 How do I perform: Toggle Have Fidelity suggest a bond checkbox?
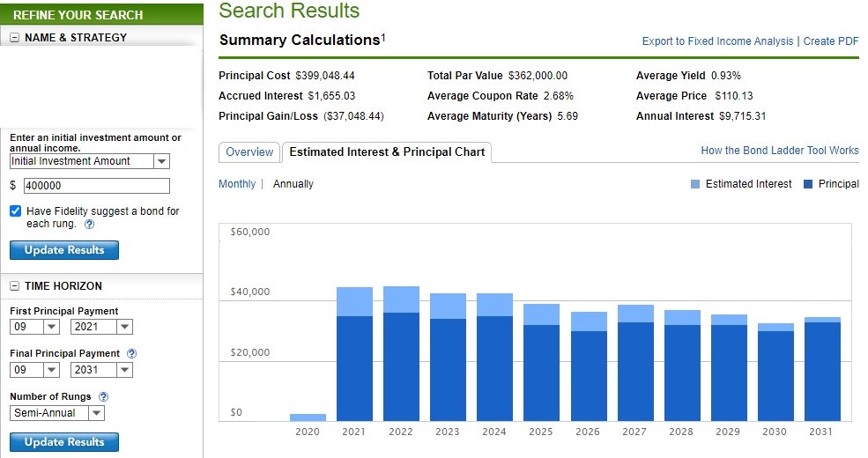tap(16, 211)
